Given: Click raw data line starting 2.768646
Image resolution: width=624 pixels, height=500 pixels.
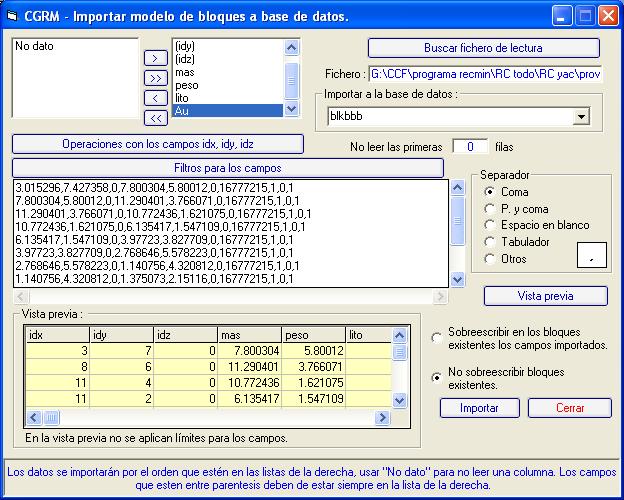Looking at the screenshot, I should [157, 266].
